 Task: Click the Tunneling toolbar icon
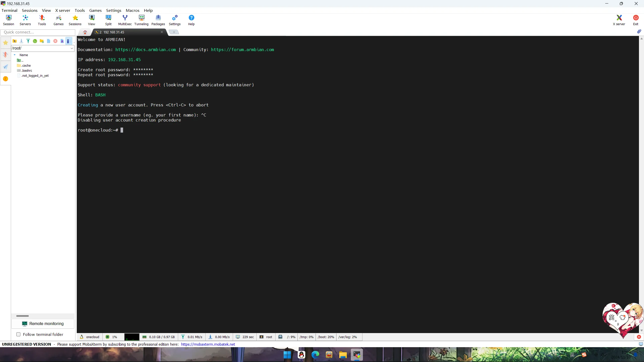click(141, 20)
